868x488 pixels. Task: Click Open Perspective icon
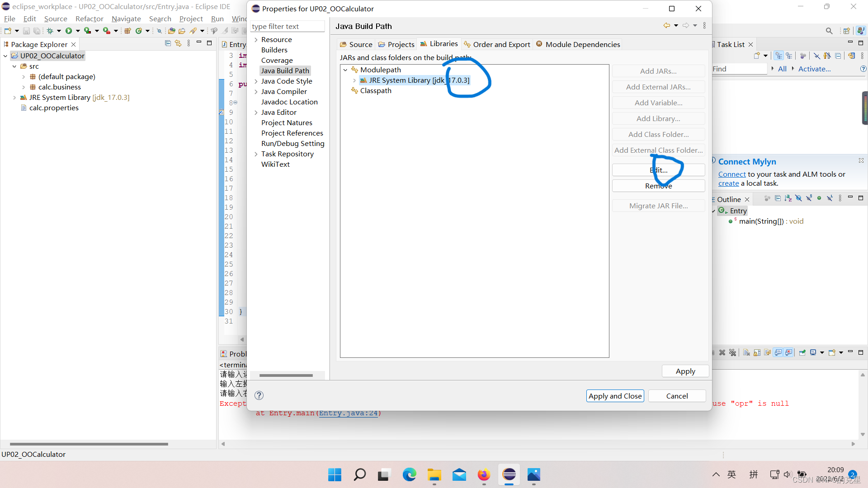846,31
